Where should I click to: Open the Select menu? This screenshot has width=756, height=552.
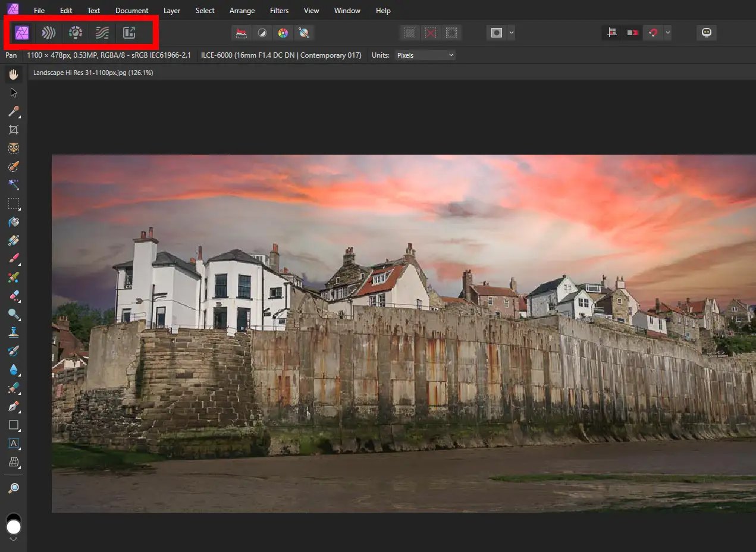tap(205, 11)
